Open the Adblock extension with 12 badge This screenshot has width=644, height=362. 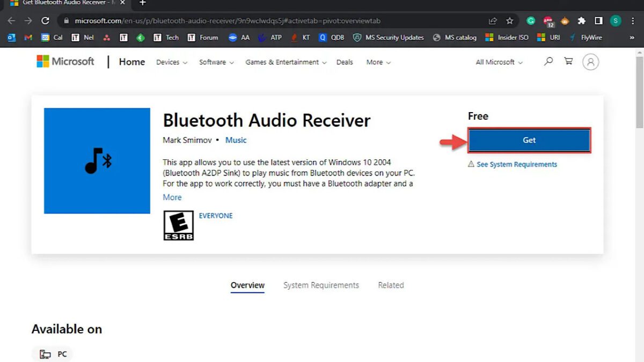548,21
